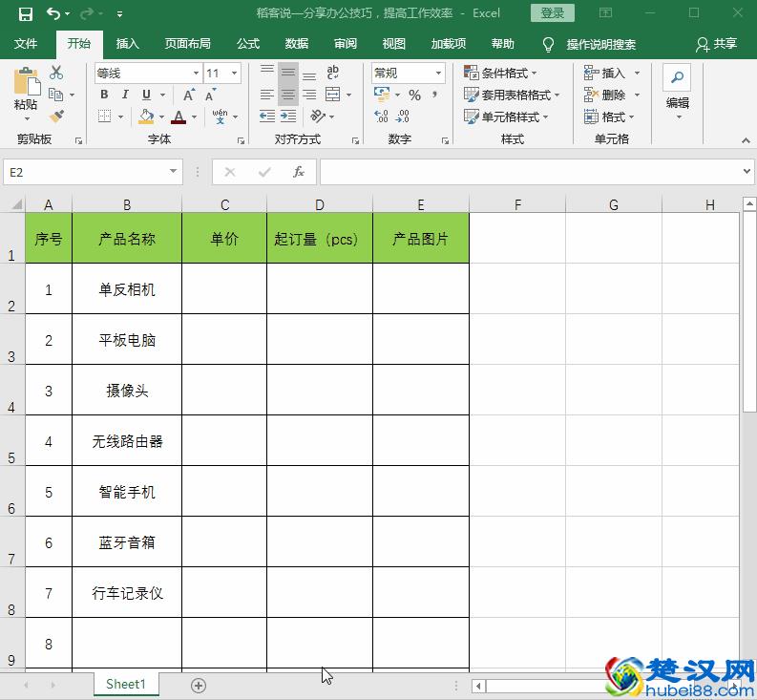Open the font name 等线 dropdown
757x700 pixels.
196,73
